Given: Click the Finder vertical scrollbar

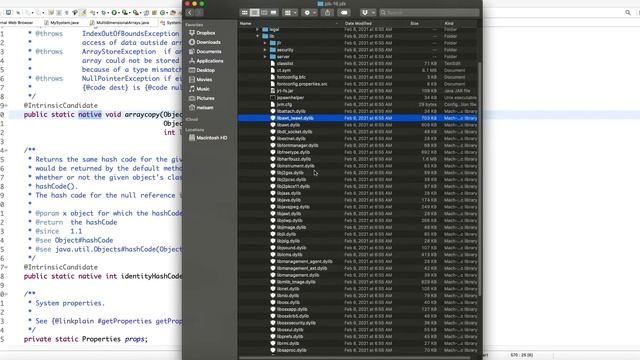Looking at the screenshot, I should click(480, 180).
